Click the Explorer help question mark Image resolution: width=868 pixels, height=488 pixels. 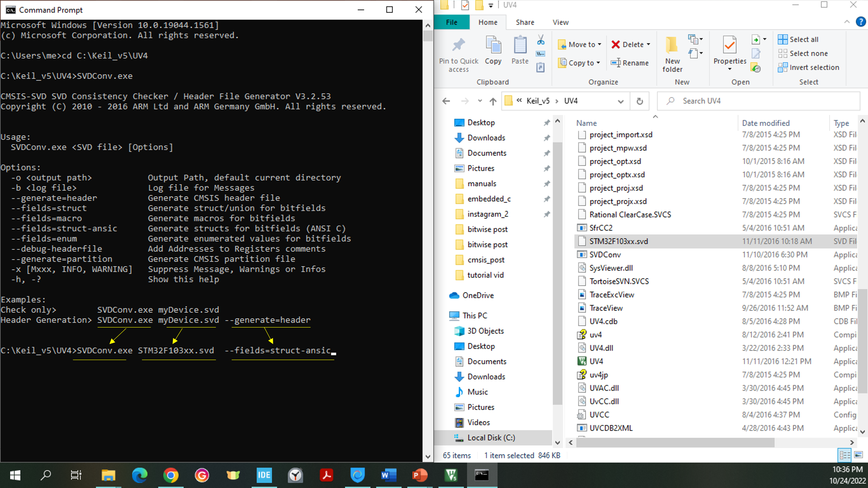[860, 22]
